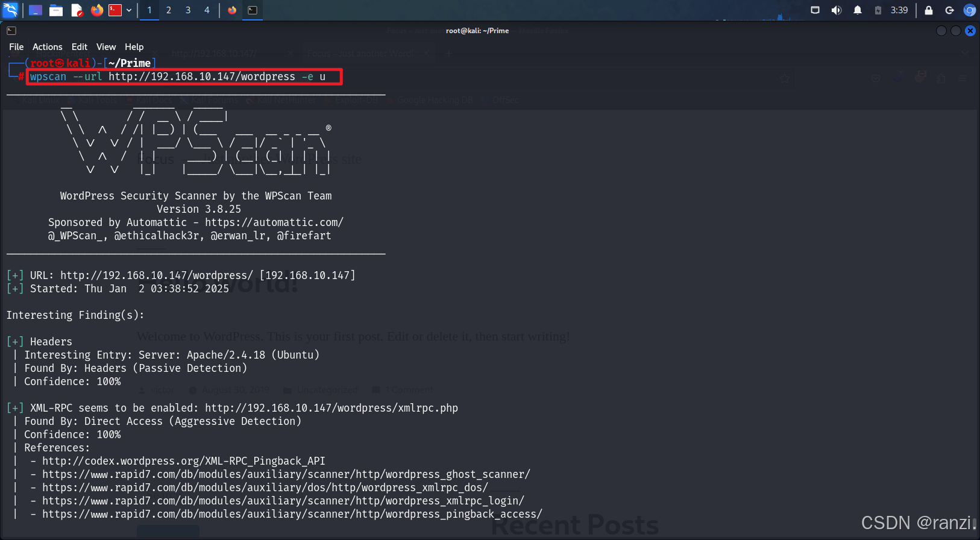
Task: Click the blue circular icon in panel corner
Action: point(969,10)
